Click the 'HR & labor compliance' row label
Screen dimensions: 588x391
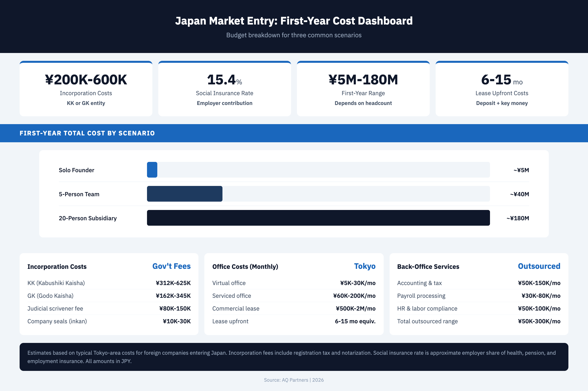(427, 309)
